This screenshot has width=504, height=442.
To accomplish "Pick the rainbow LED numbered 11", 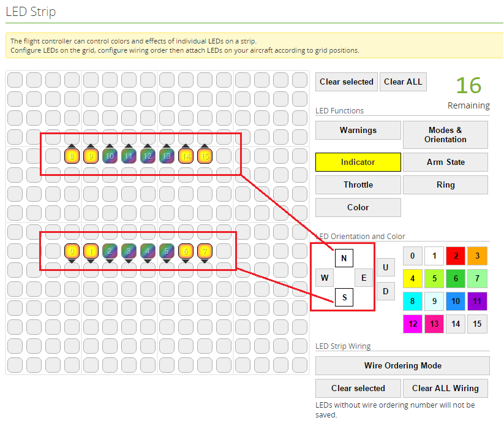I will 129,156.
